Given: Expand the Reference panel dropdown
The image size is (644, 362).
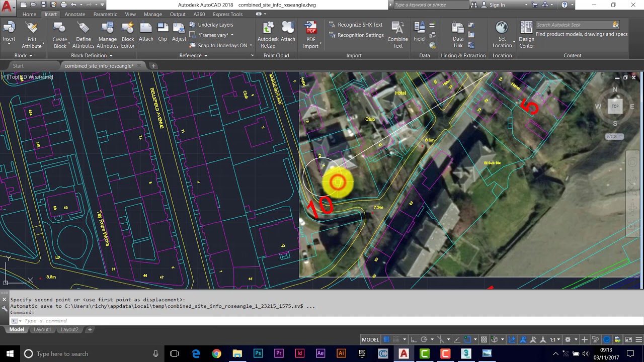Looking at the screenshot, I should point(194,55).
